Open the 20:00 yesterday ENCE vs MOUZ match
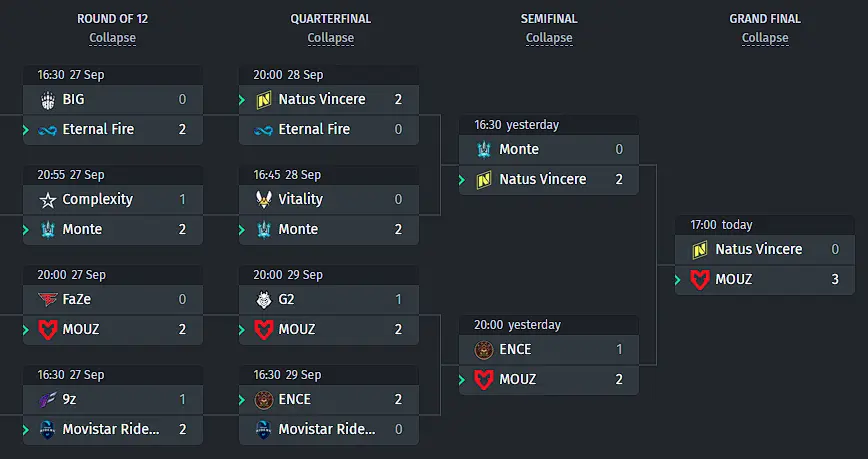This screenshot has width=868, height=459. click(549, 325)
